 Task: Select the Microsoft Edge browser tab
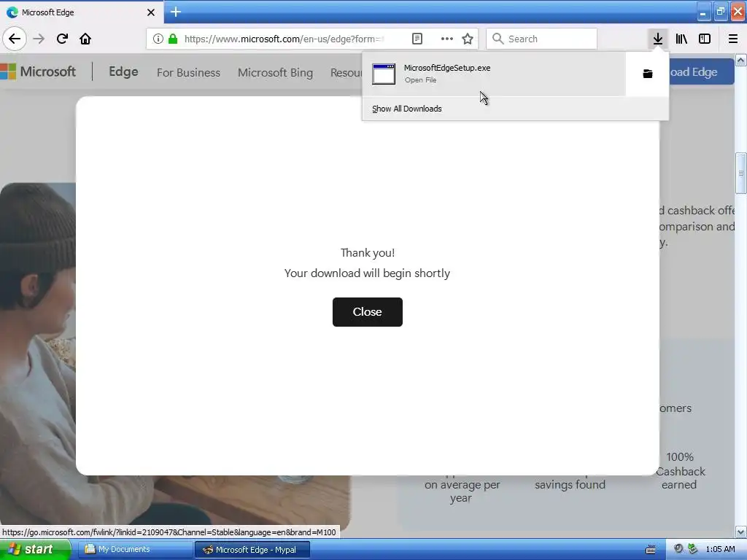coord(82,12)
